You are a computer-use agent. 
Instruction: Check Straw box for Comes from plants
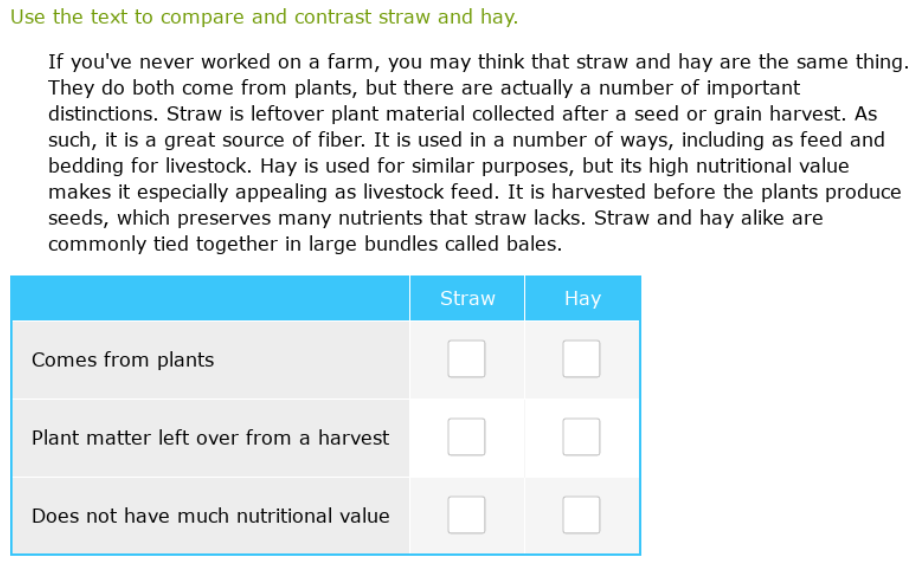[466, 359]
